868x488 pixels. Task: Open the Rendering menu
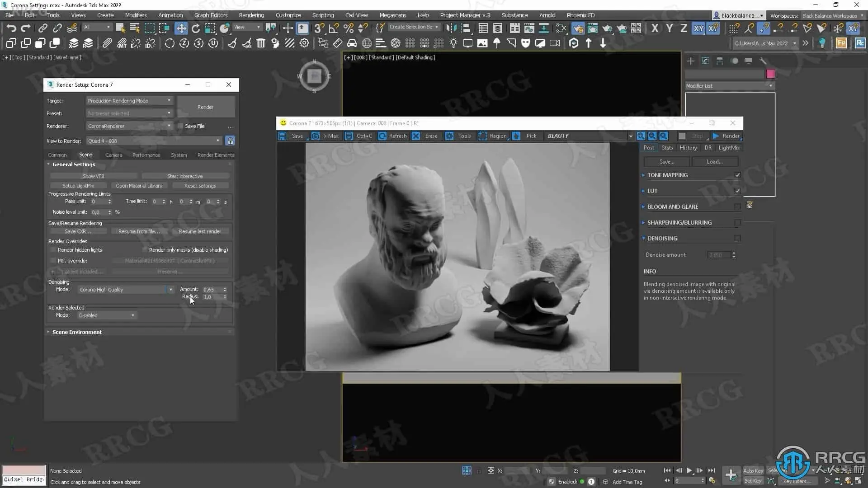(251, 15)
